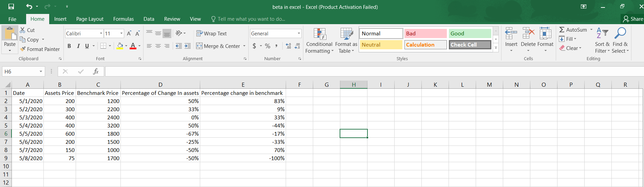This screenshot has height=187, width=644.
Task: Open the font size 11 dropdown
Action: tap(121, 33)
